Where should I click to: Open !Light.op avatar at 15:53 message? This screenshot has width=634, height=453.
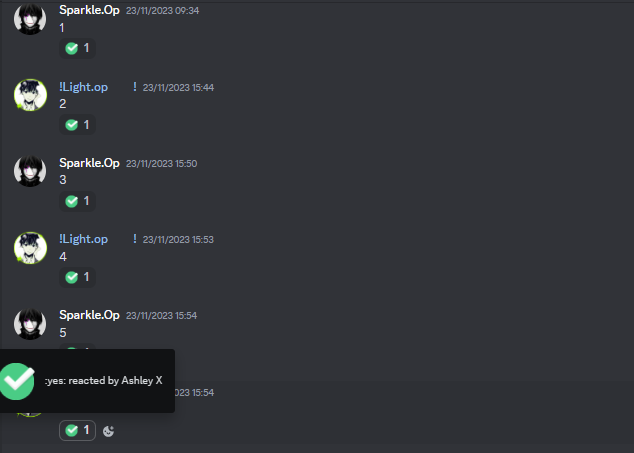[30, 248]
